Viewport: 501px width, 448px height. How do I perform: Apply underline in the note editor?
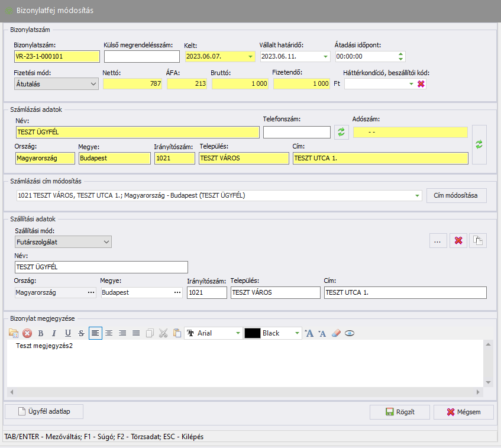(68, 333)
